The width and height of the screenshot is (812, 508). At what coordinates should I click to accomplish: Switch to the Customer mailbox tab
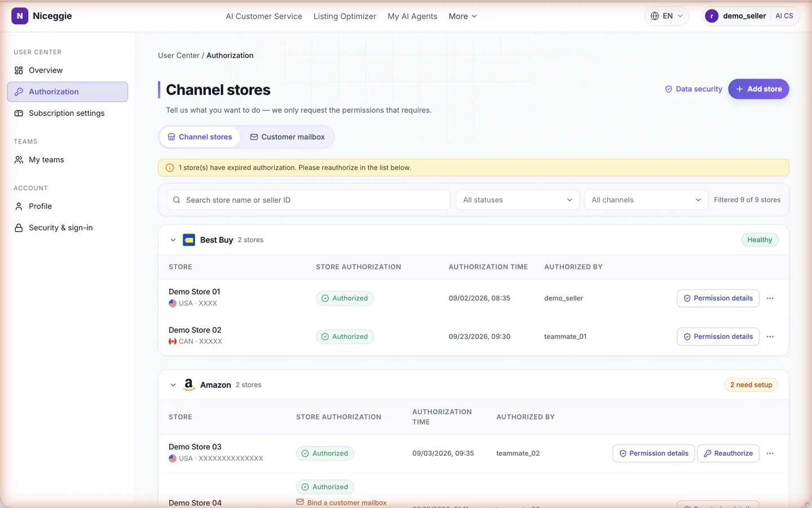tap(288, 137)
